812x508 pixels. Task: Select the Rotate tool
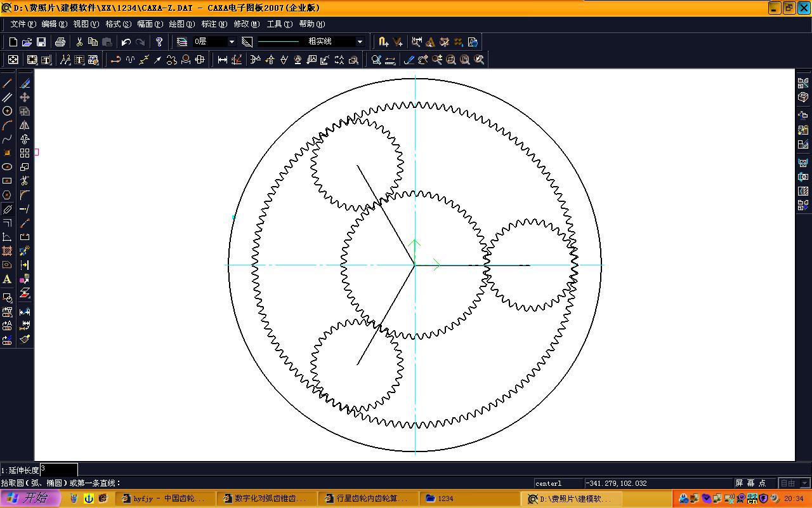tap(25, 139)
